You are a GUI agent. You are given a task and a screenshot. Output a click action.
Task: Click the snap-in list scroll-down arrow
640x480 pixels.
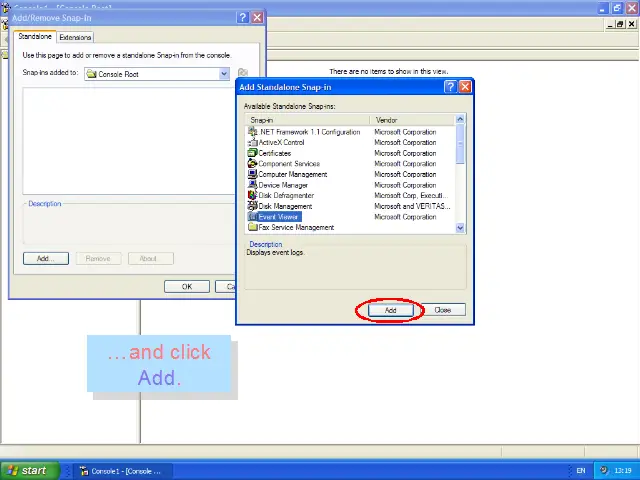pyautogui.click(x=460, y=228)
